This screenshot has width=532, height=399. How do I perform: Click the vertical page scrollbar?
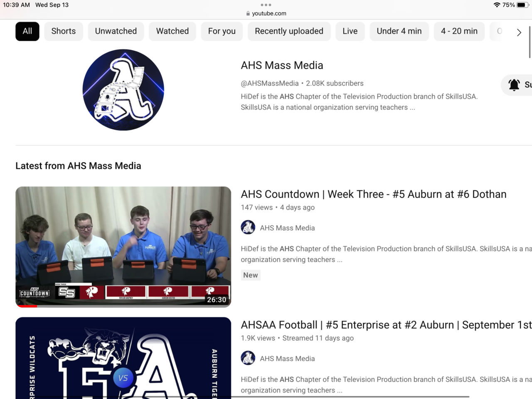[x=530, y=42]
